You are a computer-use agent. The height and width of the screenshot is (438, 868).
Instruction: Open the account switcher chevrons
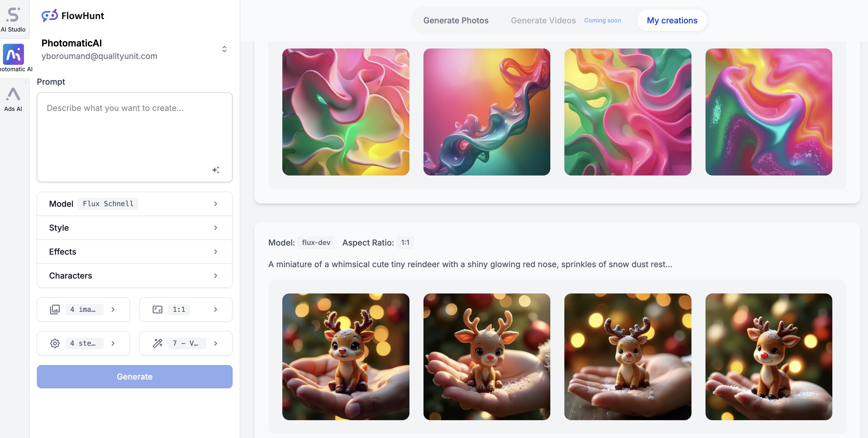224,49
